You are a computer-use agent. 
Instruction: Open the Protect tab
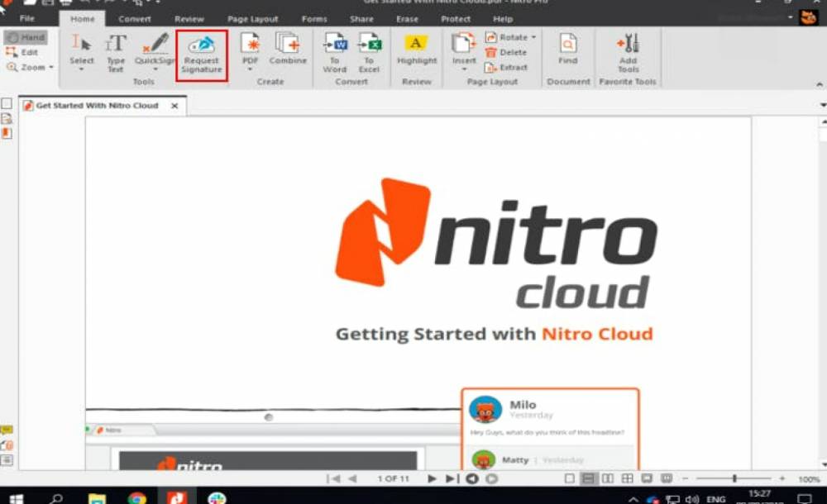coord(456,19)
